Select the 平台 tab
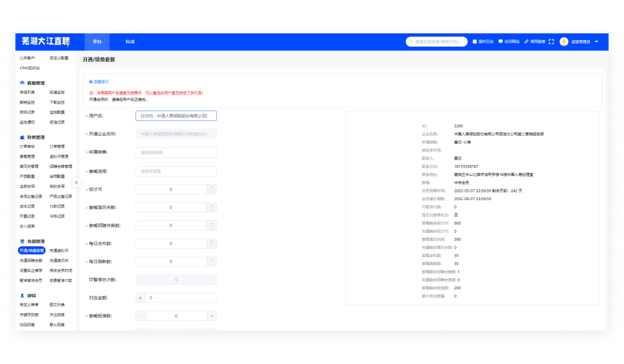 [x=97, y=42]
